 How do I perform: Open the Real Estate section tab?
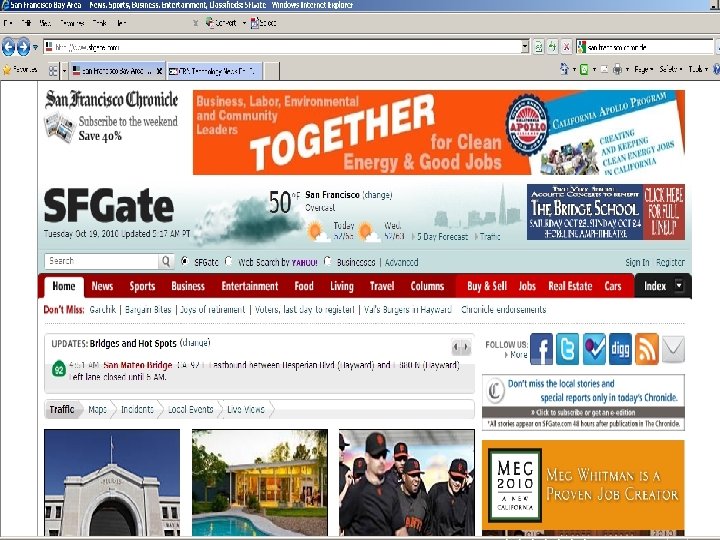(570, 286)
